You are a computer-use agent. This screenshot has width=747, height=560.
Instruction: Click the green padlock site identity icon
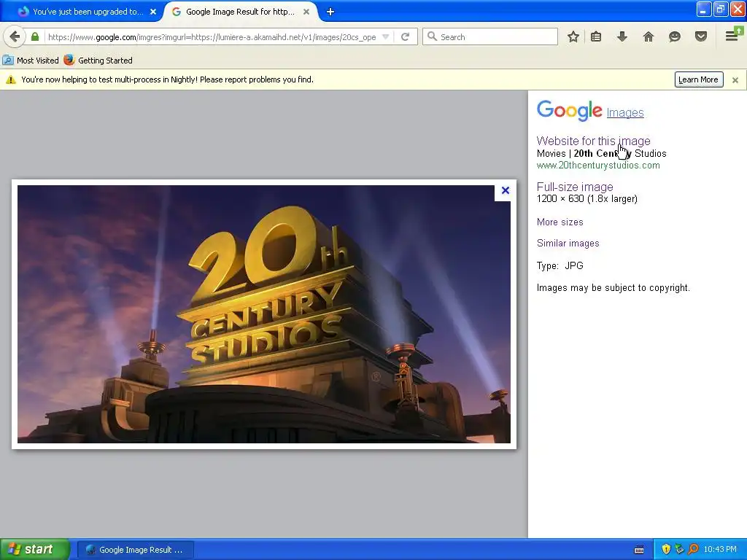click(x=35, y=36)
